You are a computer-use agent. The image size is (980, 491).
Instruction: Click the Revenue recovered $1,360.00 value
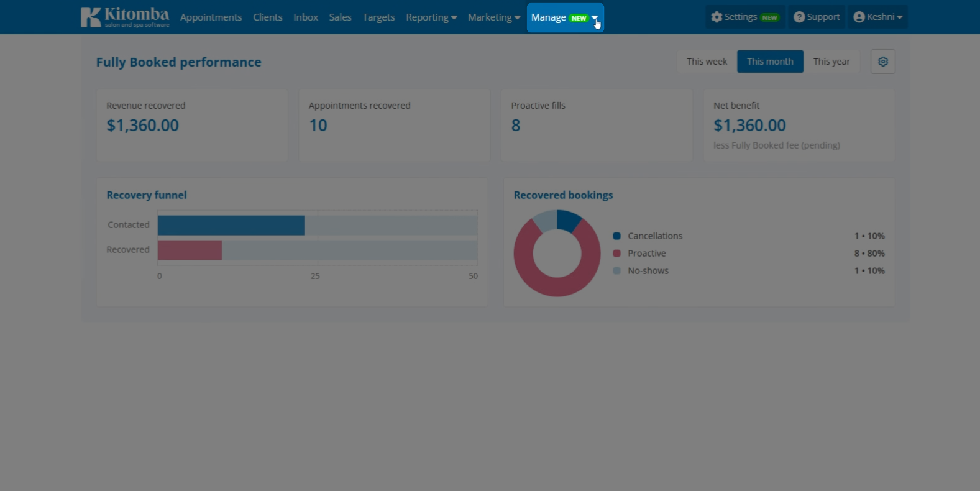pos(143,126)
